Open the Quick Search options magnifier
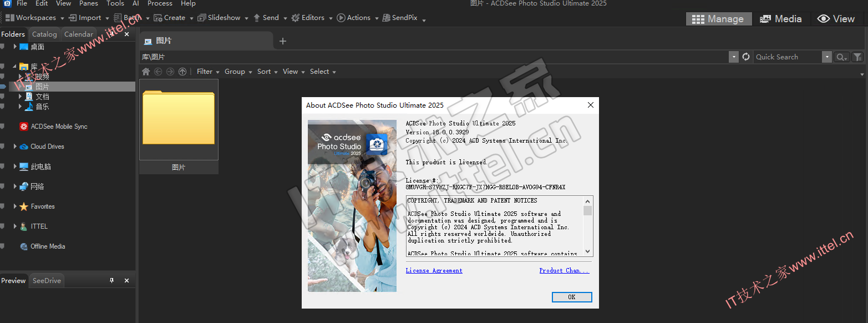868x323 pixels. click(842, 57)
